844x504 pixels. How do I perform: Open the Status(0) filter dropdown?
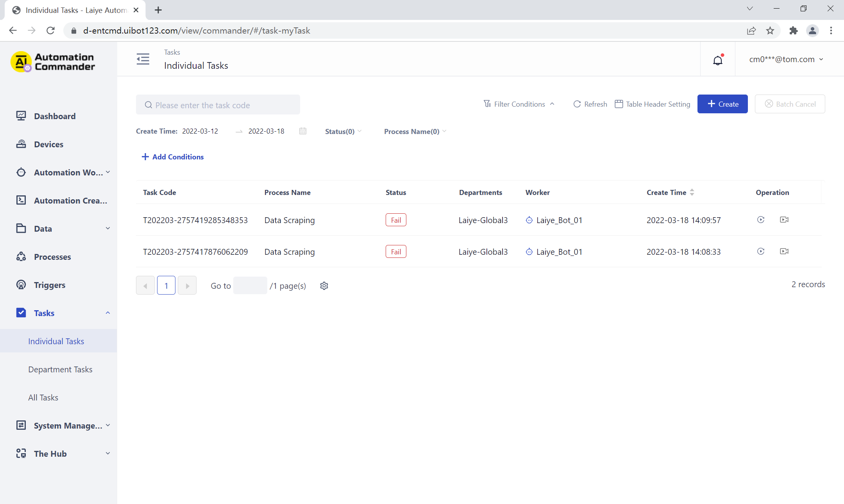(343, 132)
